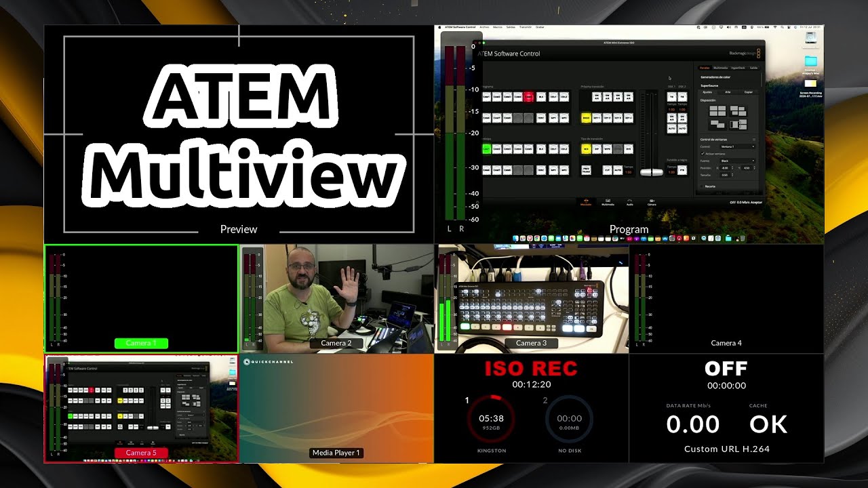Open the Cámara control page
The height and width of the screenshot is (488, 868).
click(652, 202)
